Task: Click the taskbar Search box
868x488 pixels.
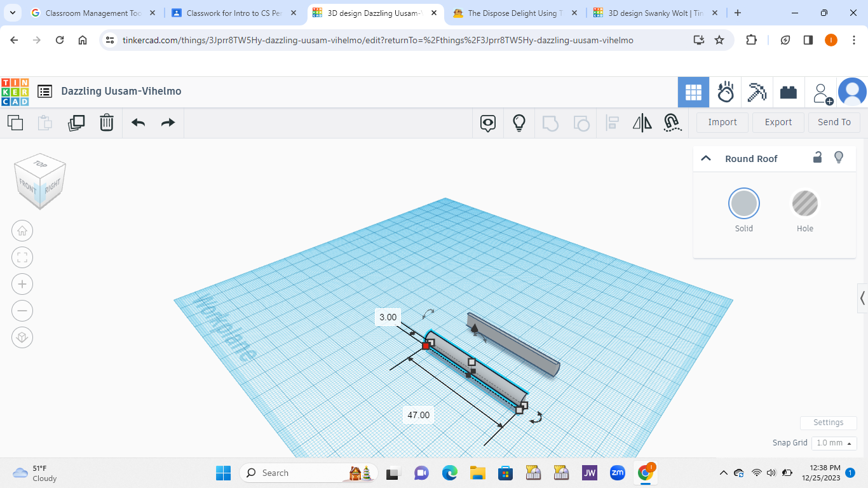Action: tap(309, 473)
